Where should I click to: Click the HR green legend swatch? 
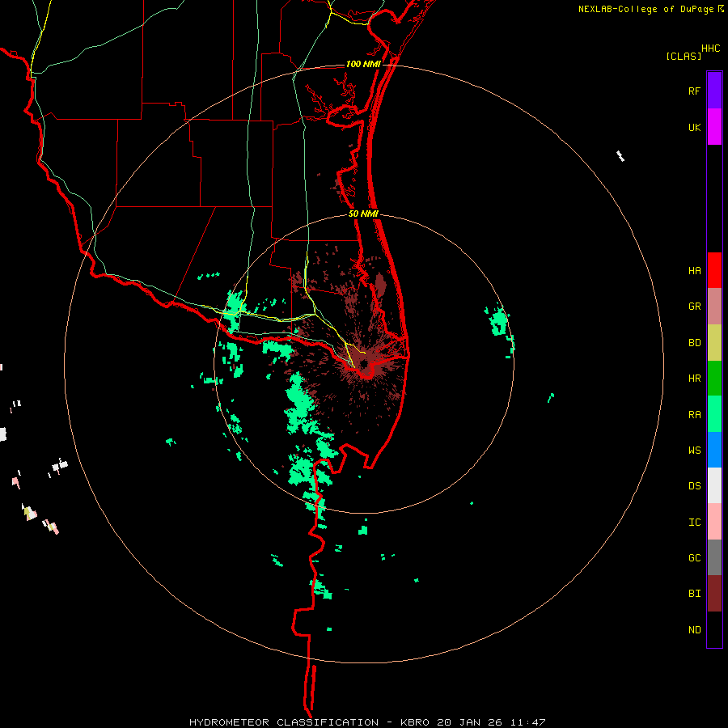[x=714, y=379]
